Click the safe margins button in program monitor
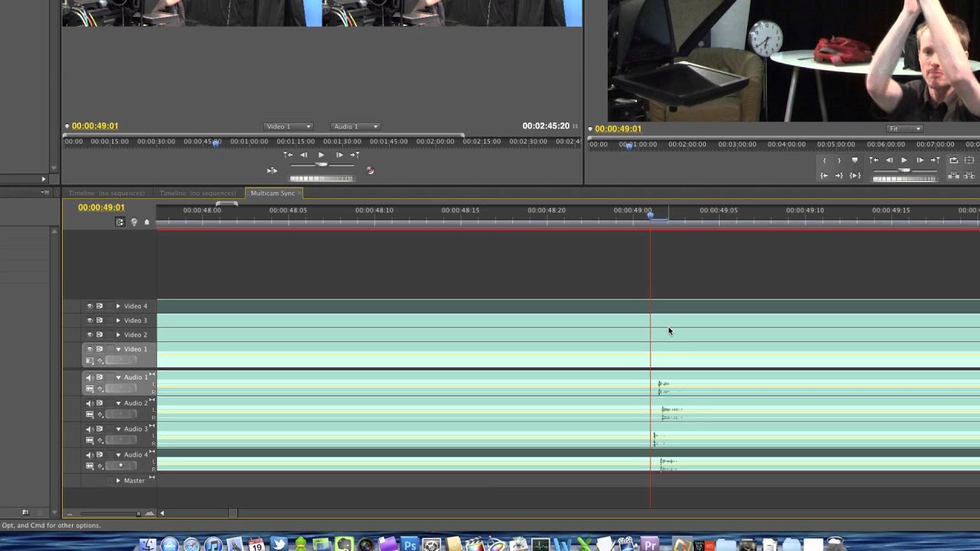This screenshot has height=551, width=980. point(969,160)
